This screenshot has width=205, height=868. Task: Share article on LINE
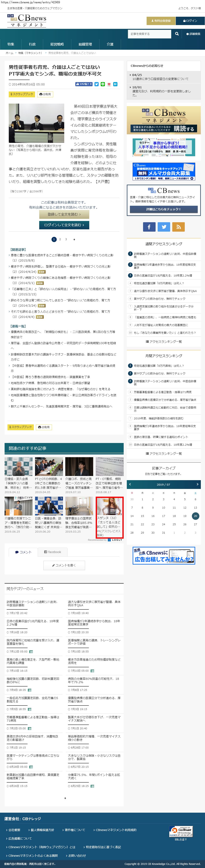click(x=103, y=84)
